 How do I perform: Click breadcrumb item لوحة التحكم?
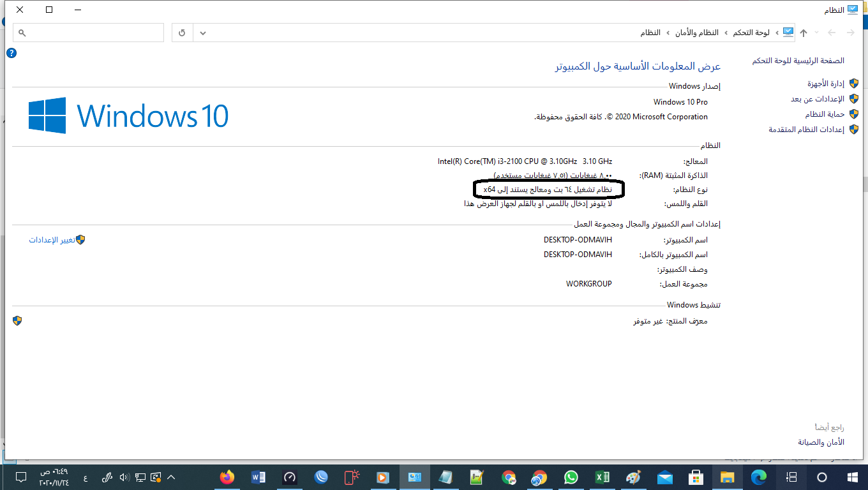(750, 33)
